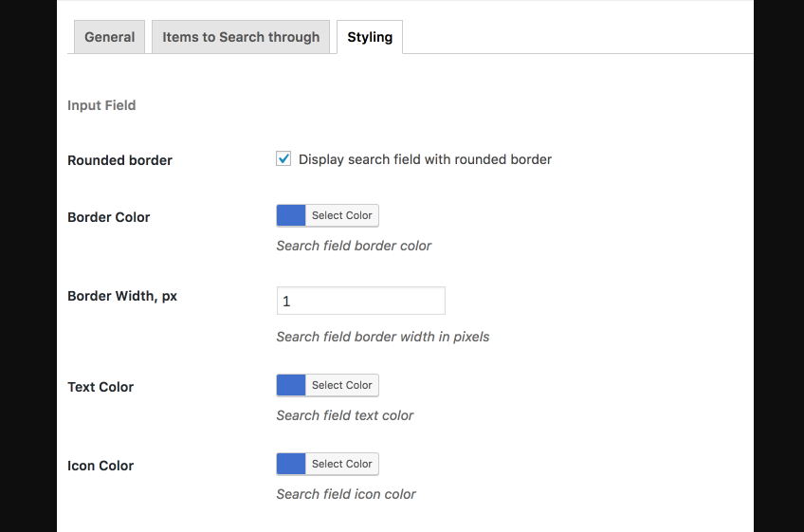804x532 pixels.
Task: Click the 'Border Color' setting label
Action: point(109,217)
